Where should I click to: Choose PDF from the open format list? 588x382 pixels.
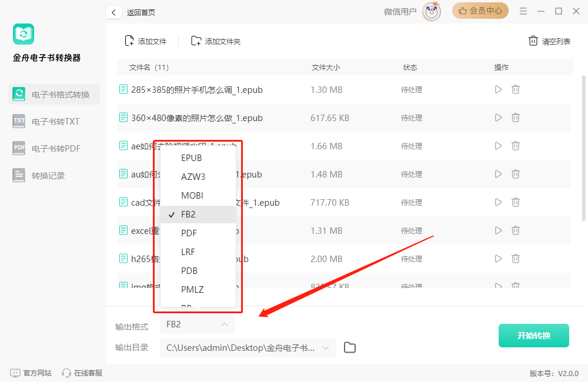[x=188, y=233]
